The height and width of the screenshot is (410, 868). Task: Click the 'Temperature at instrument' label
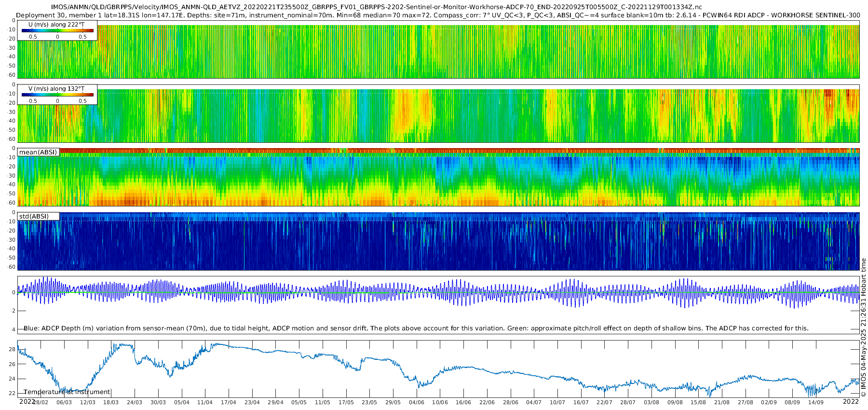click(67, 392)
